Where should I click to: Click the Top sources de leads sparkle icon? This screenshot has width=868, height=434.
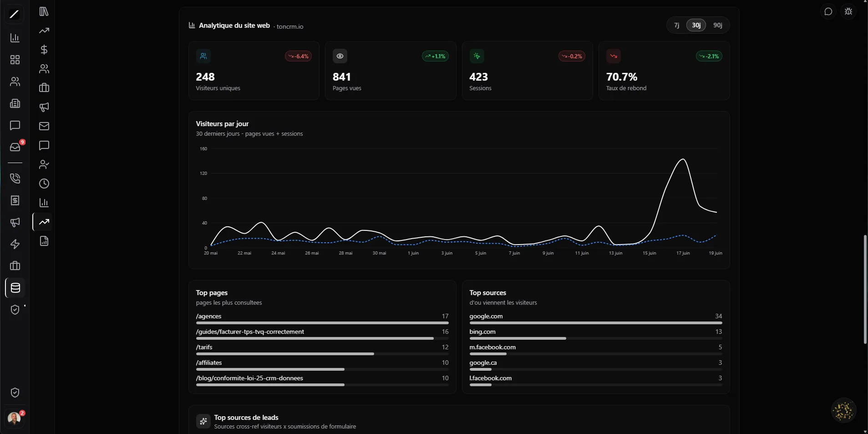pos(203,421)
